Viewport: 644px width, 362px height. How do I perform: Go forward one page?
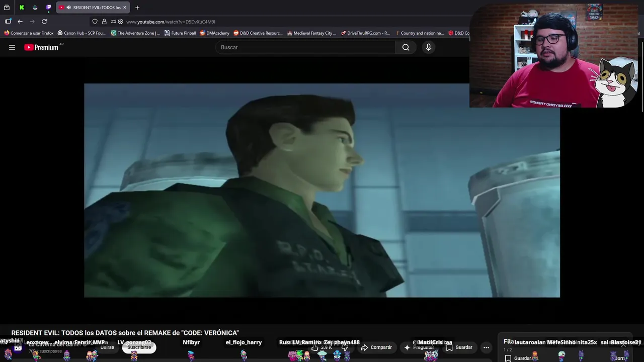pos(32,22)
